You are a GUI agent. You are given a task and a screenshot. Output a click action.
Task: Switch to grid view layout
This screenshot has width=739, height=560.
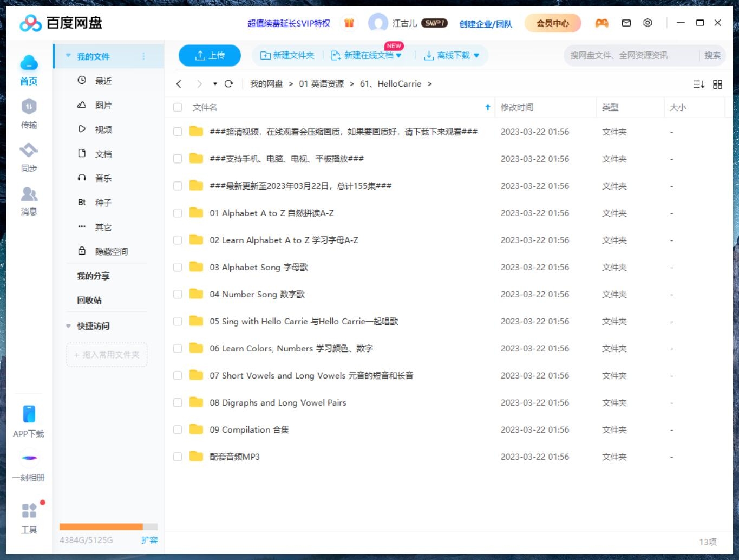[718, 84]
